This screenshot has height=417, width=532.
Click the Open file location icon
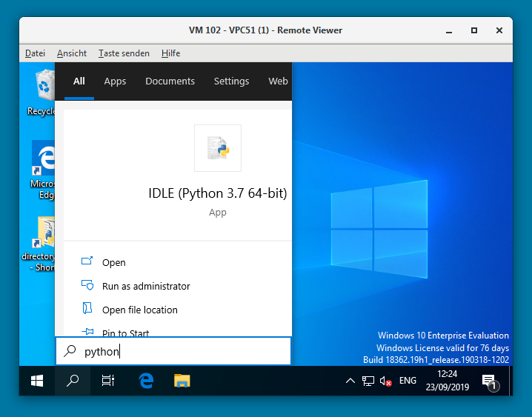[x=87, y=308]
